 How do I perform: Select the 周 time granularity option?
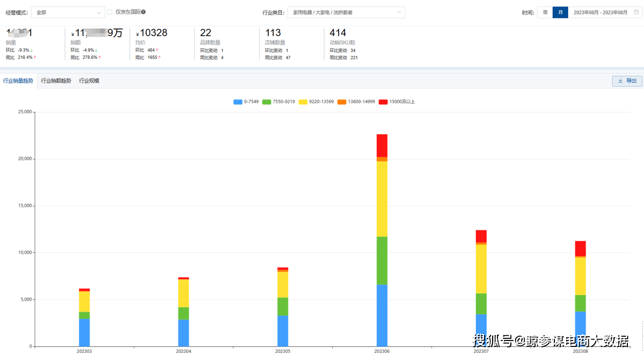[545, 12]
